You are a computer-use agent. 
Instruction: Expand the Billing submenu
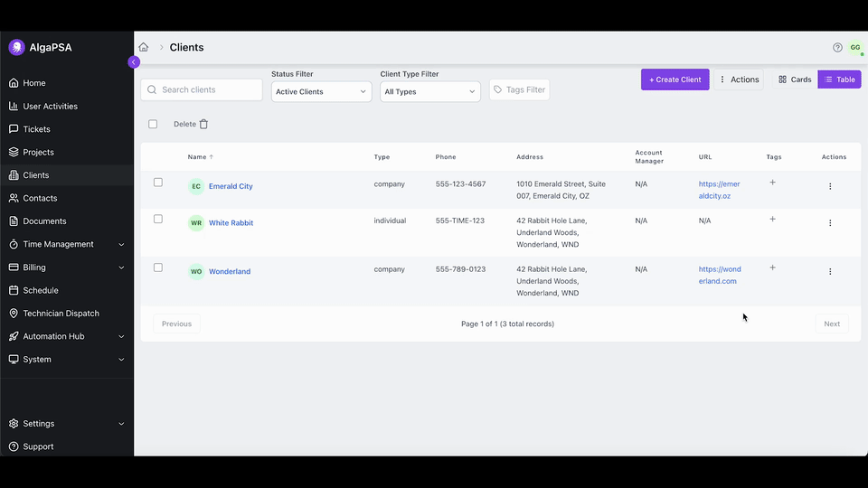pos(121,267)
